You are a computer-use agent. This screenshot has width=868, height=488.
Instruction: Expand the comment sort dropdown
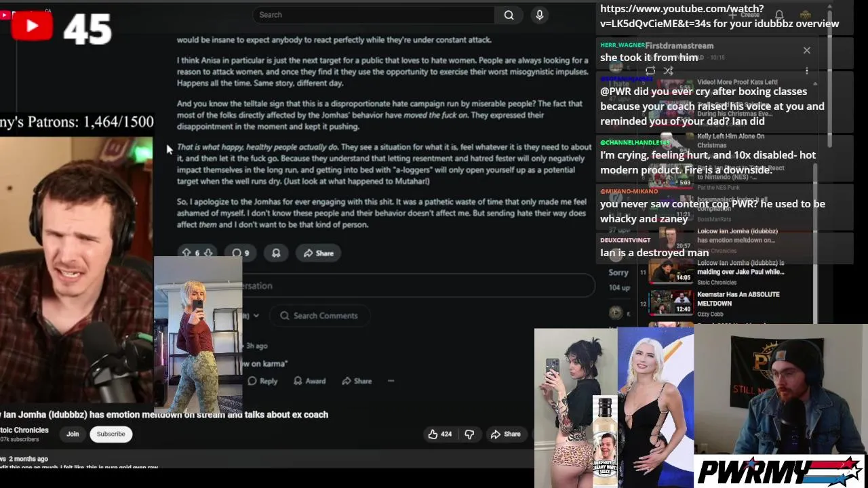click(x=251, y=315)
